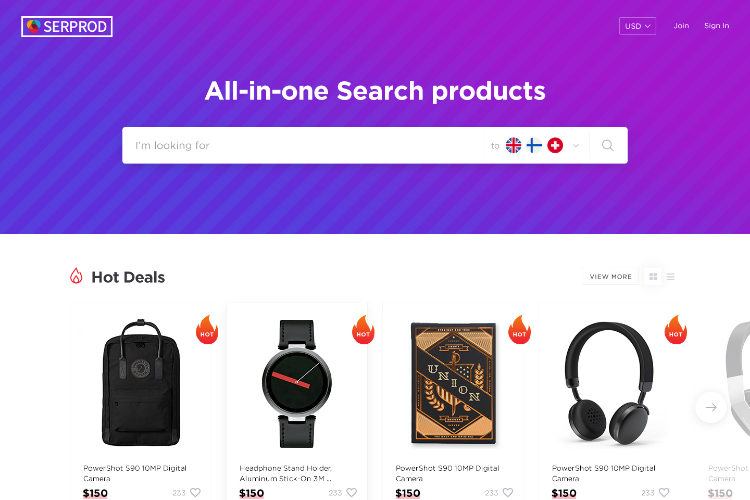750x500 pixels.
Task: Select the Switzerland flag icon
Action: pos(555,145)
